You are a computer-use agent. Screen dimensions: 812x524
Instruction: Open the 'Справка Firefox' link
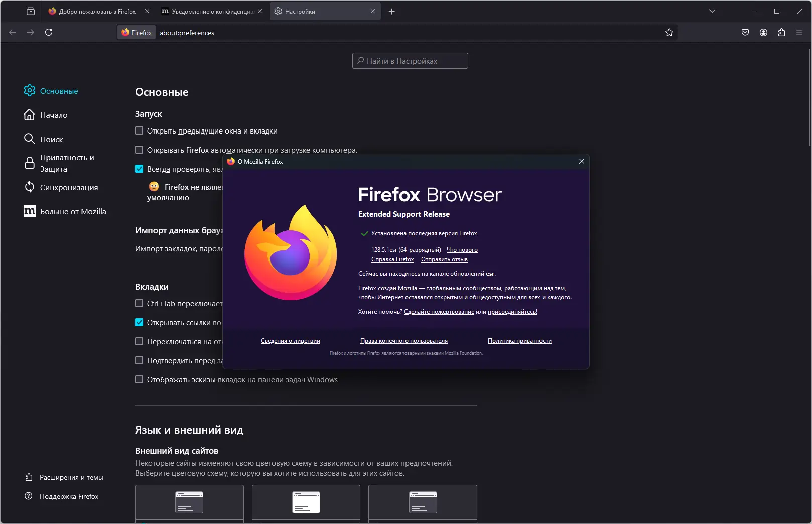click(392, 259)
